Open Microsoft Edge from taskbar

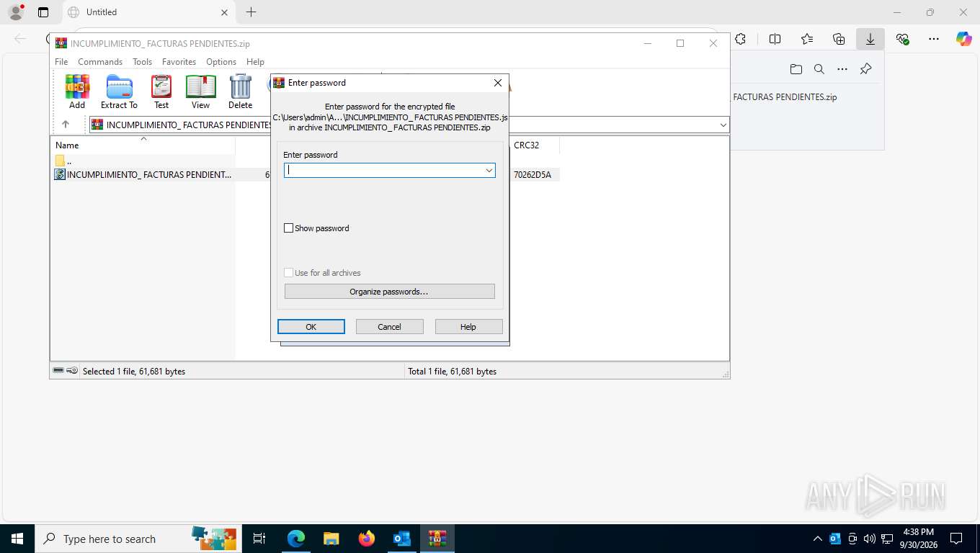click(296, 539)
